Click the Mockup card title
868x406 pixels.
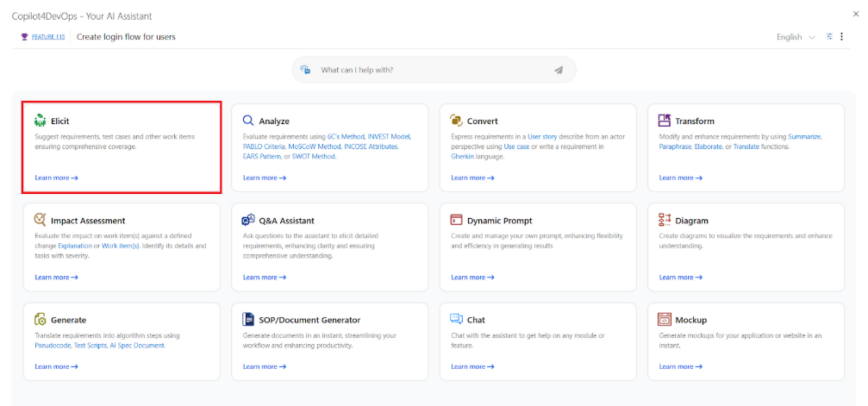[690, 320]
